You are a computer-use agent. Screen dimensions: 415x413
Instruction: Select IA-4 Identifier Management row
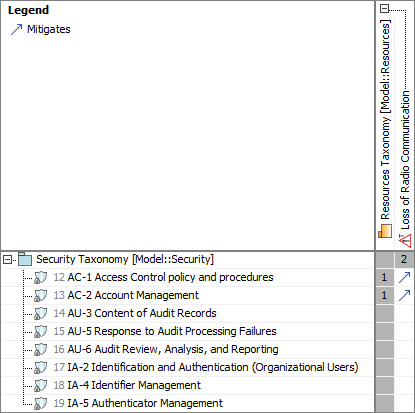pyautogui.click(x=187, y=385)
